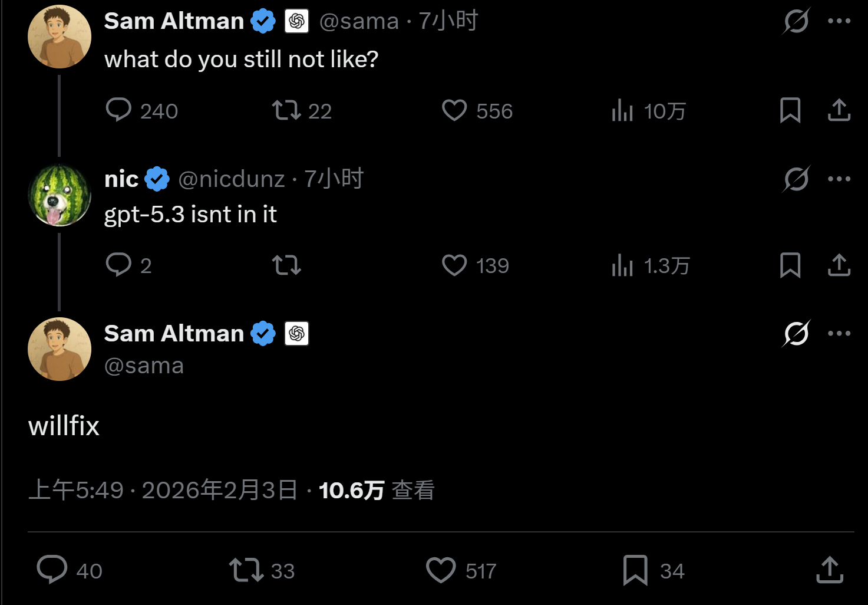Open the repost icon on the willfix tweet
This screenshot has width=868, height=605.
245,570
